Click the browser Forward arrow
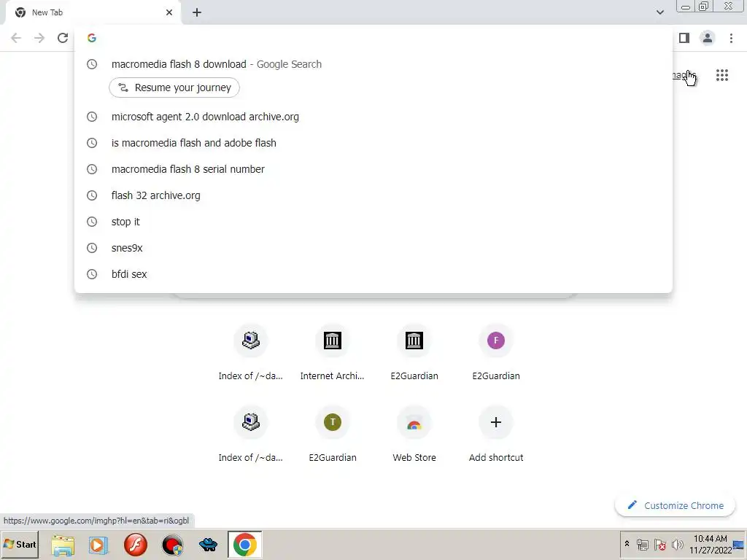Screen dimensions: 747x560 tap(39, 38)
